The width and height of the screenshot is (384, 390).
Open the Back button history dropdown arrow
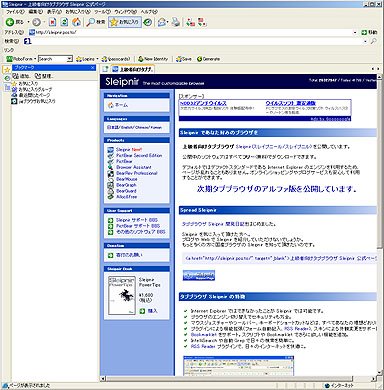pyautogui.click(x=28, y=22)
